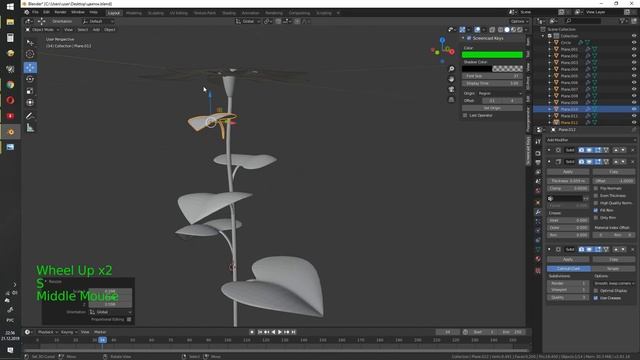
Task: Open the Origin Region dropdown
Action: click(500, 93)
